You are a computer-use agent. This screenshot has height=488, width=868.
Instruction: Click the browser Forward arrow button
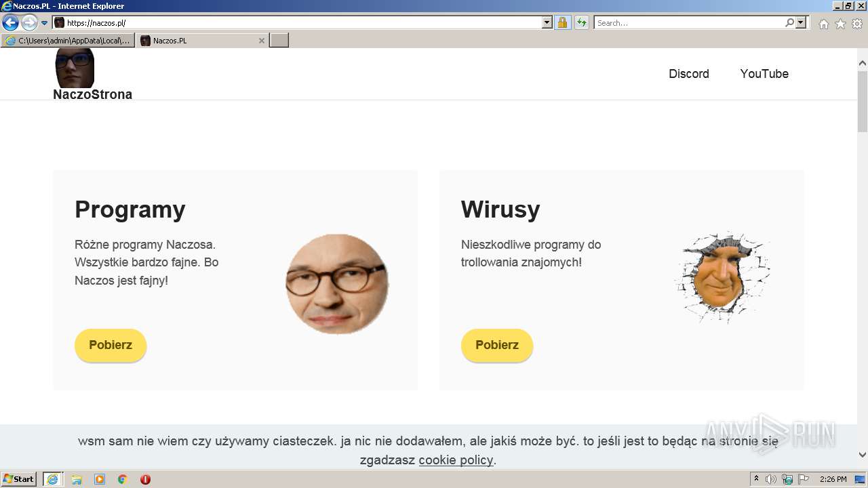tap(29, 23)
